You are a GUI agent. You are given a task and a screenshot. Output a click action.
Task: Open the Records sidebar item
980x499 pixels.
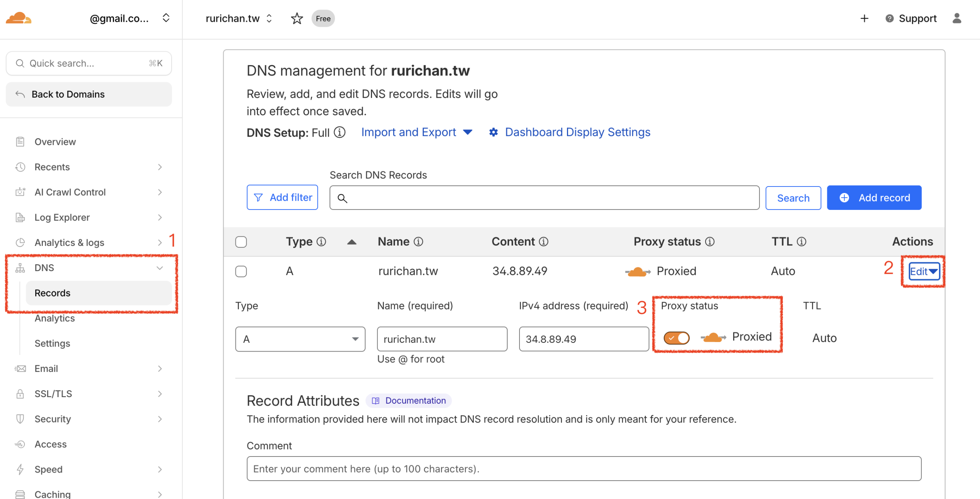[52, 293]
